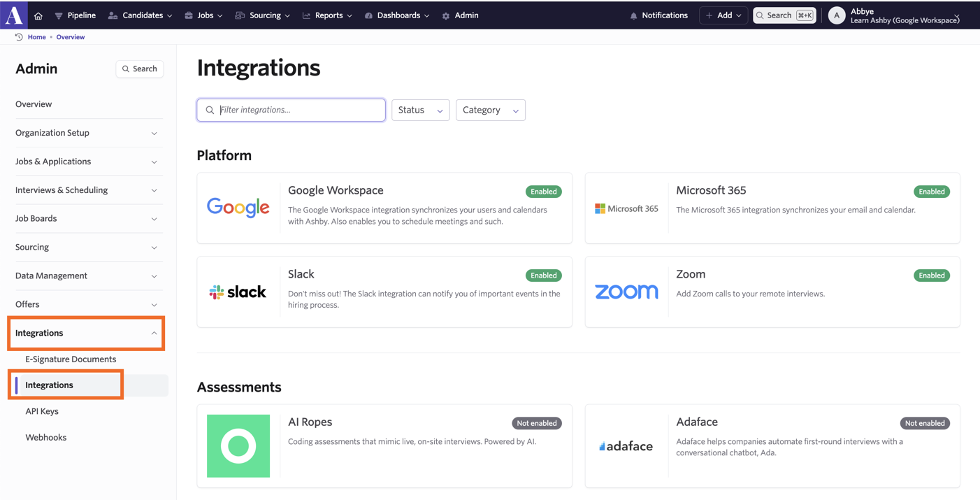Open E-Signature Documents
Image resolution: width=980 pixels, height=500 pixels.
click(x=71, y=359)
